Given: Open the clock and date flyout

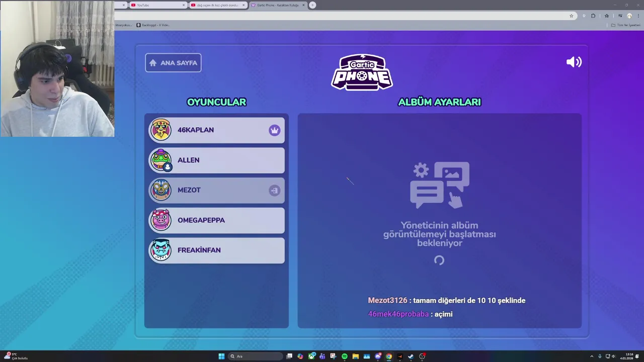Looking at the screenshot, I should click(x=627, y=356).
